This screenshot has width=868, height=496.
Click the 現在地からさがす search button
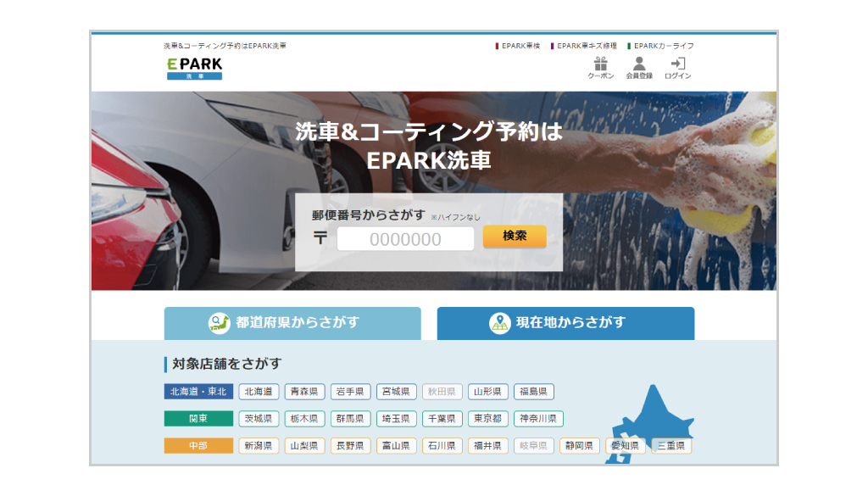[x=565, y=323]
